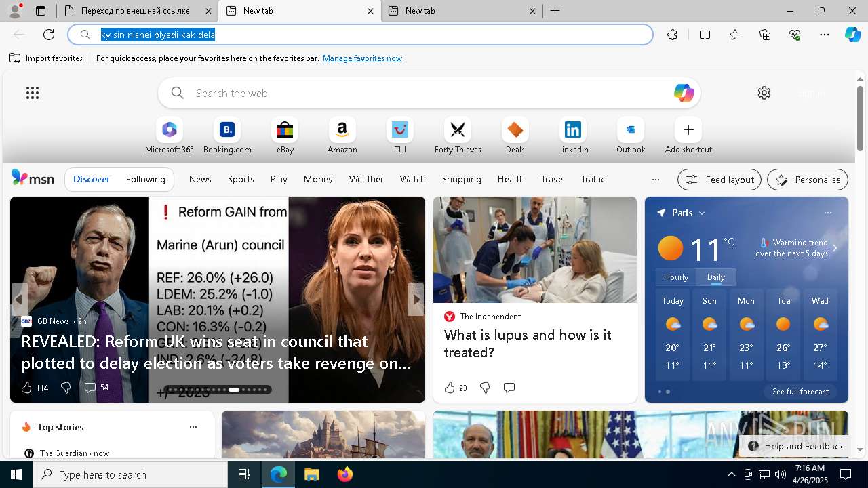Click the Personalise button

[x=808, y=180]
